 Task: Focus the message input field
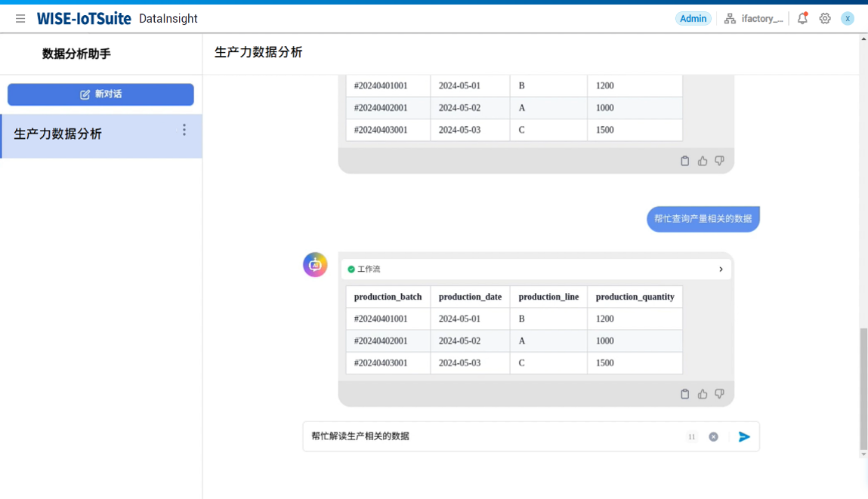491,436
